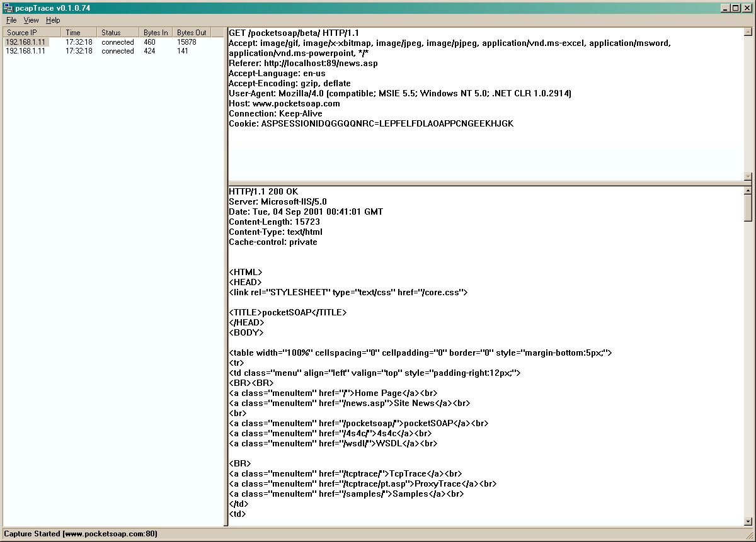The width and height of the screenshot is (756, 542).
Task: Click the 'HTTP/1.1 200 OK' response line
Action: (x=263, y=191)
